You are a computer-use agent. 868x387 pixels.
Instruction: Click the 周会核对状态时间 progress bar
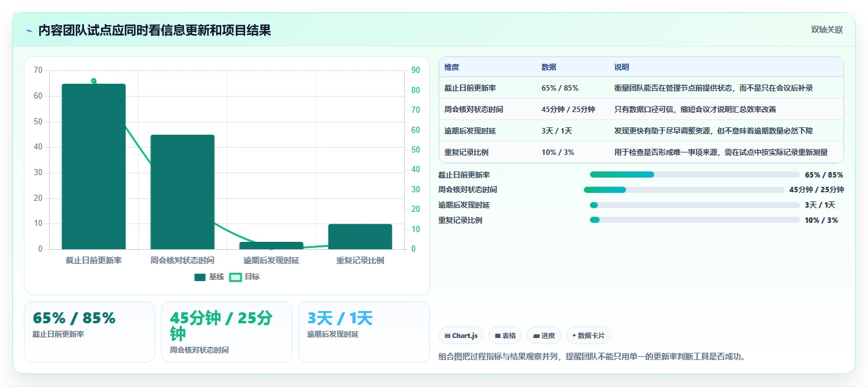684,190
